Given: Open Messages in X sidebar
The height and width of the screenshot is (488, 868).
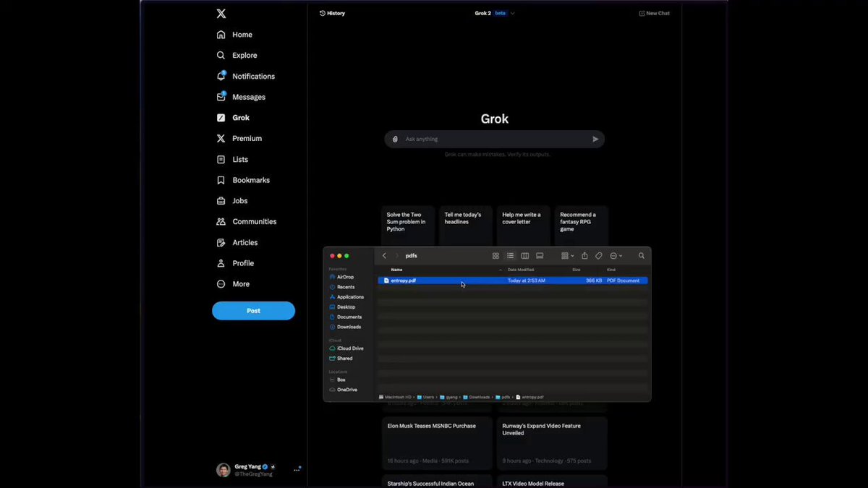Looking at the screenshot, I should coord(241,97).
